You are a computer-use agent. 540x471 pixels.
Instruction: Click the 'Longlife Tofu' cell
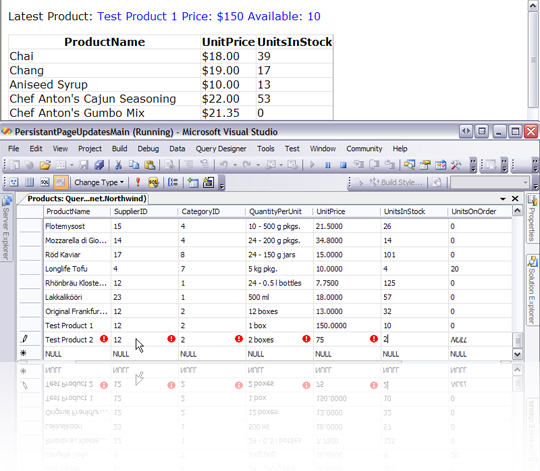(77, 269)
